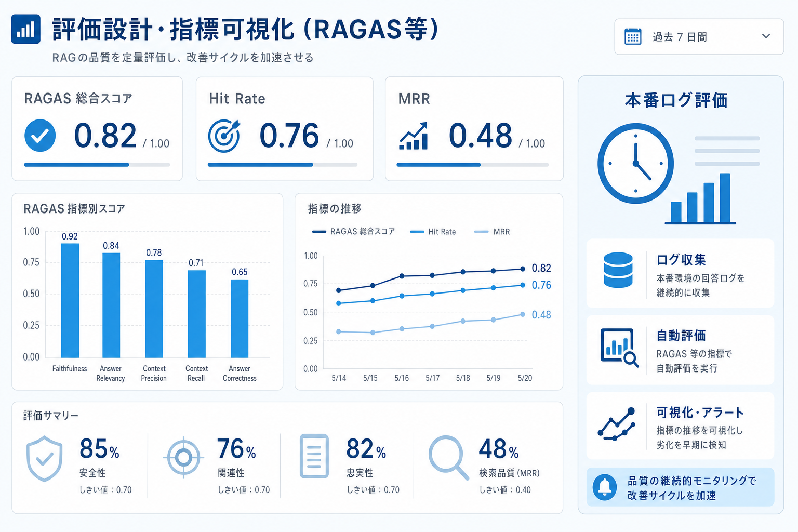Click the bar chart logo icon beside the title
798x532 pixels.
25,29
